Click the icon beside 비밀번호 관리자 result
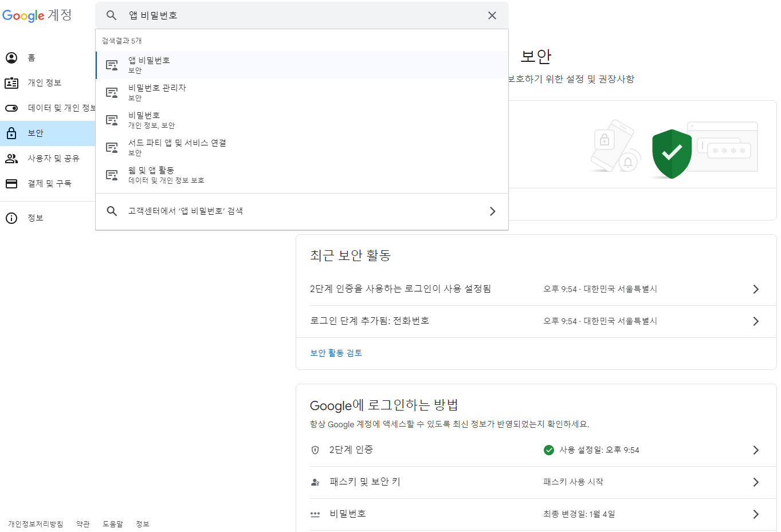 112,93
